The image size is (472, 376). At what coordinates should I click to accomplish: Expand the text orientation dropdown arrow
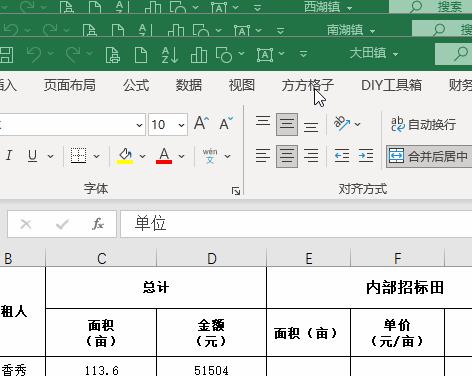coord(358,124)
